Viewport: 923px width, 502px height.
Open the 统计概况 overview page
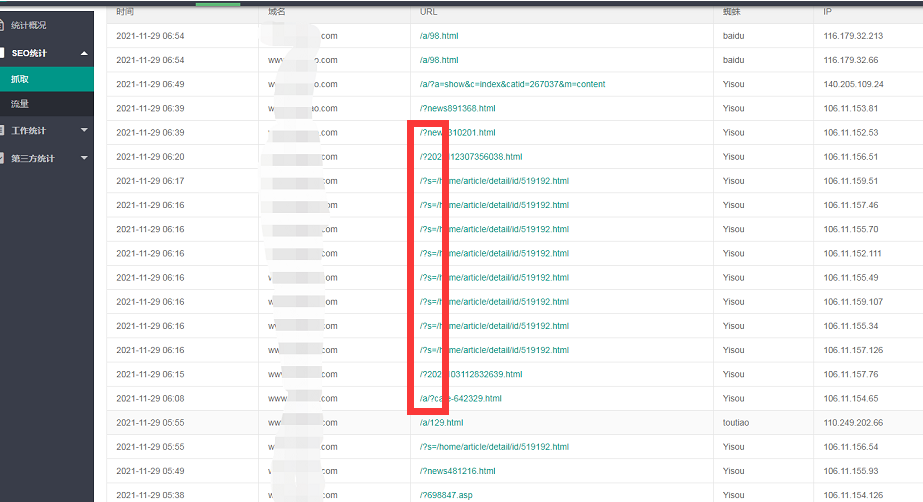tap(28, 25)
